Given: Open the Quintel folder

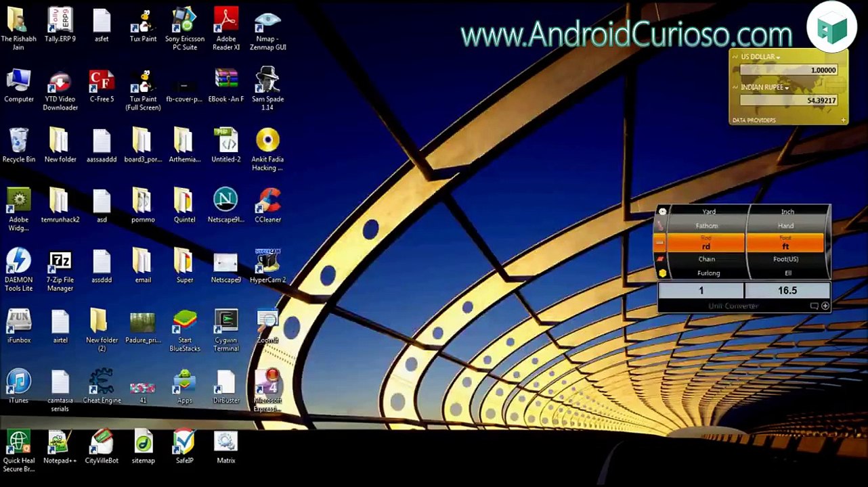Looking at the screenshot, I should 184,206.
